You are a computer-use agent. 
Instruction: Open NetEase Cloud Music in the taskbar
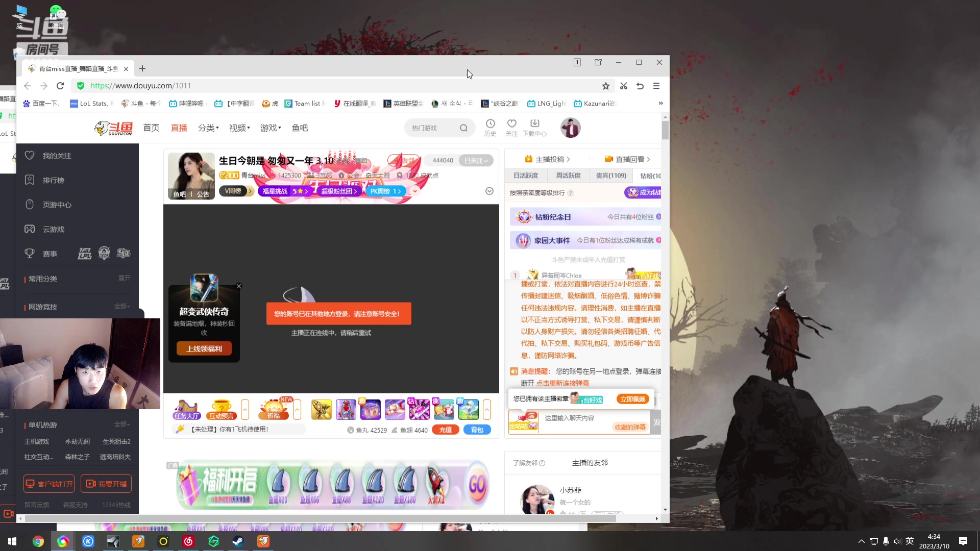[188, 541]
